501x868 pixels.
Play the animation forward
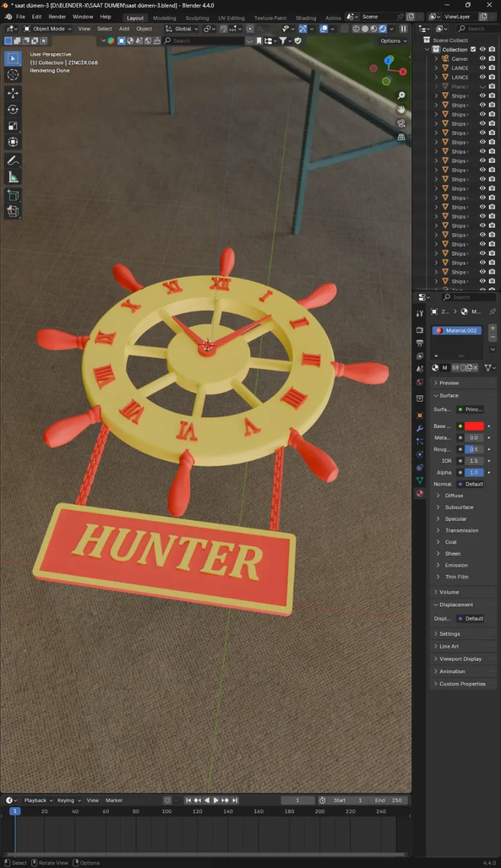click(x=216, y=800)
